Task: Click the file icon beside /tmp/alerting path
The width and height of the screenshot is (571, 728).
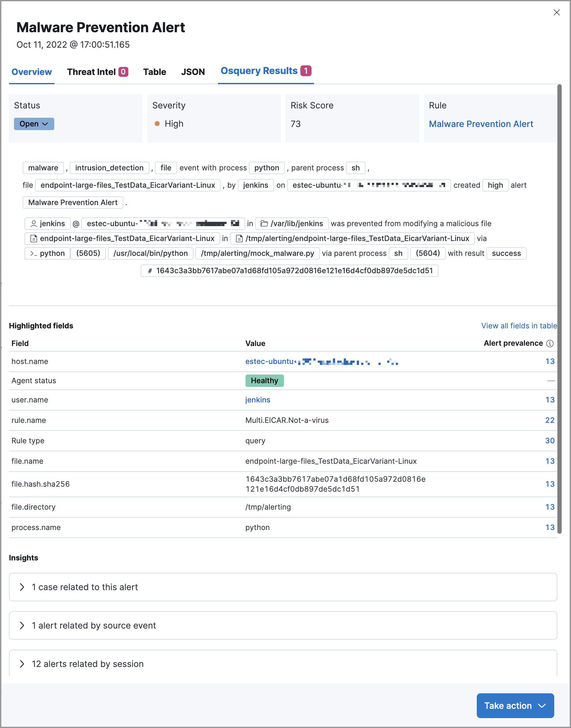Action: (239, 239)
